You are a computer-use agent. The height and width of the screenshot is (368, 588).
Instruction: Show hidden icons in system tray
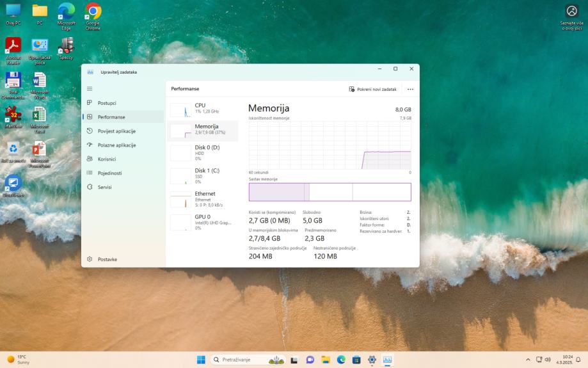[528, 360]
